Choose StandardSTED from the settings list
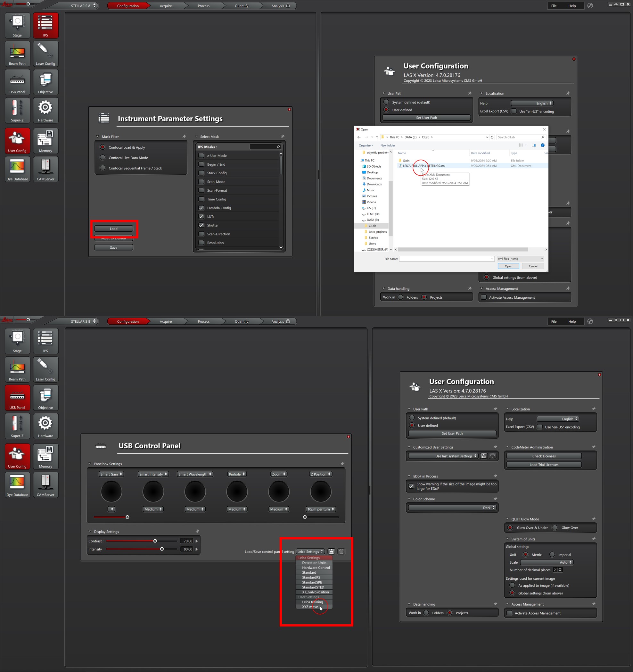Screen dimensions: 633x672 (x=314, y=587)
